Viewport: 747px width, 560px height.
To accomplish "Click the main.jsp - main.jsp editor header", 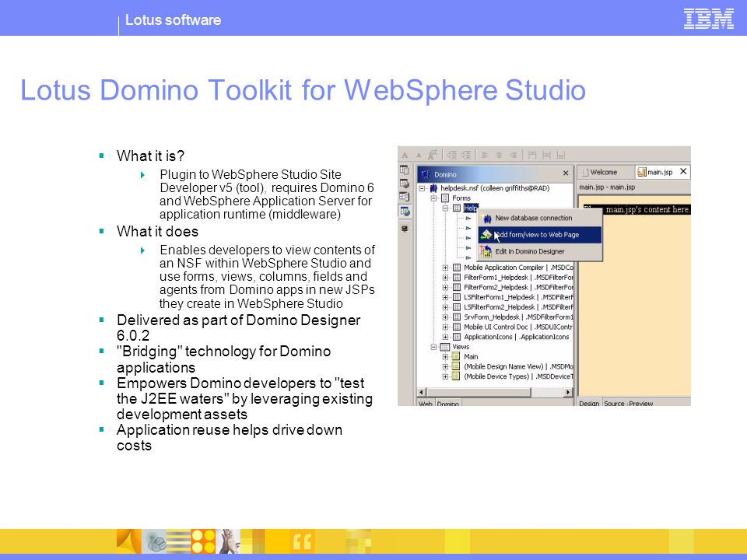I will (607, 187).
